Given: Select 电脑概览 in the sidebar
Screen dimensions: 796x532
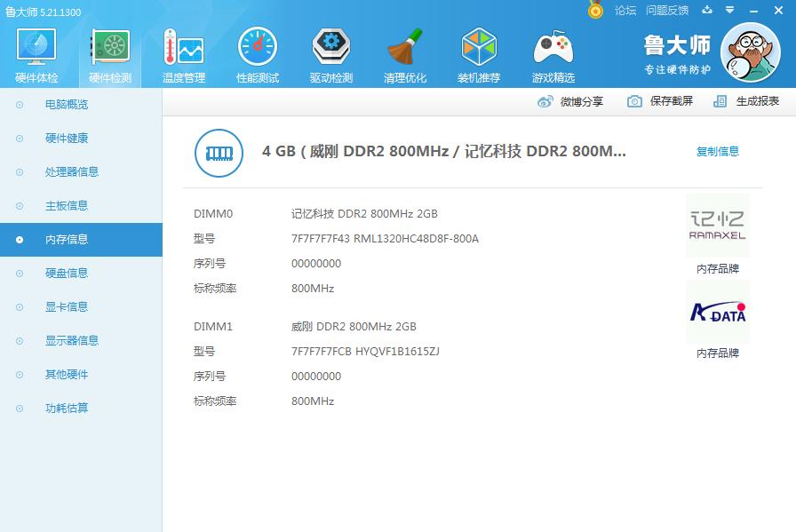Looking at the screenshot, I should pos(67,105).
